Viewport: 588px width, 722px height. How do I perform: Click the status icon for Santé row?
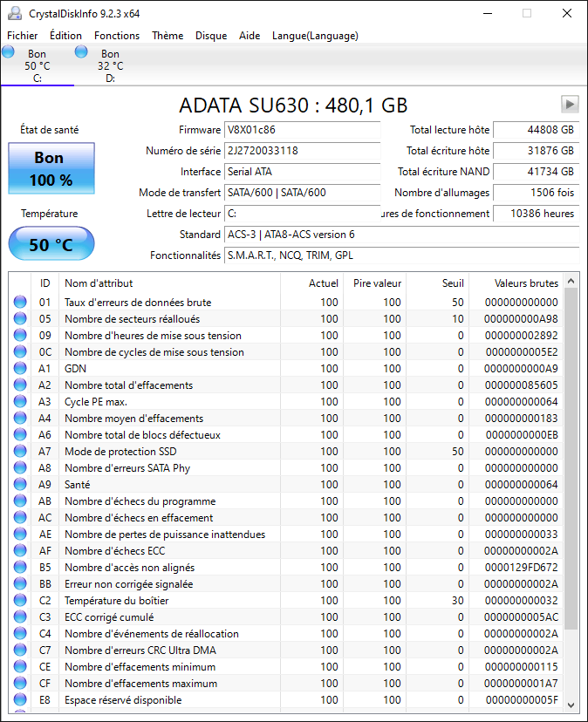(20, 484)
